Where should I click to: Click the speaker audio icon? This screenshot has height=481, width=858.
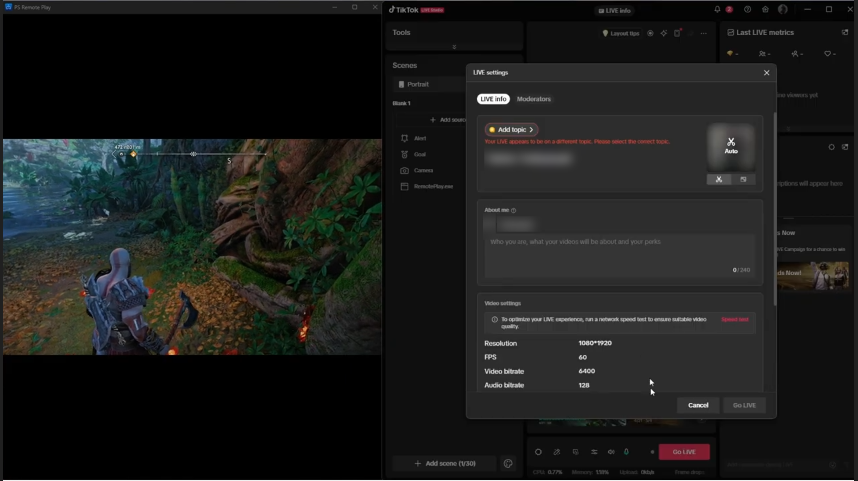point(611,452)
